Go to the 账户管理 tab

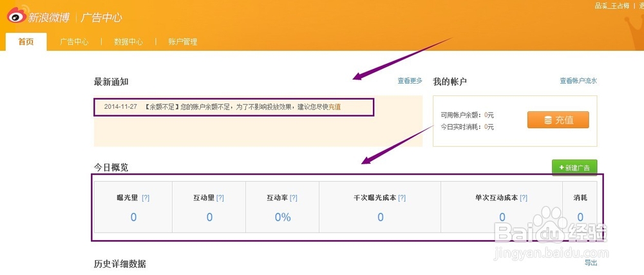point(183,42)
